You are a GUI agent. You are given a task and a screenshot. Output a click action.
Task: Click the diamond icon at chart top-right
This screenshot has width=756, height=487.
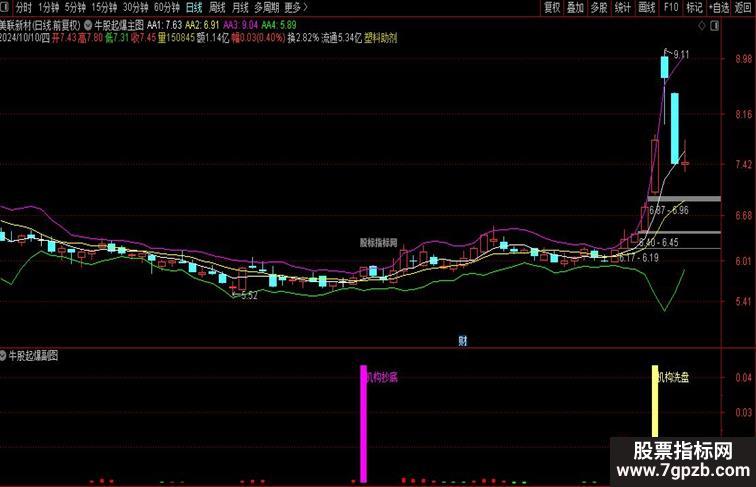(702, 26)
